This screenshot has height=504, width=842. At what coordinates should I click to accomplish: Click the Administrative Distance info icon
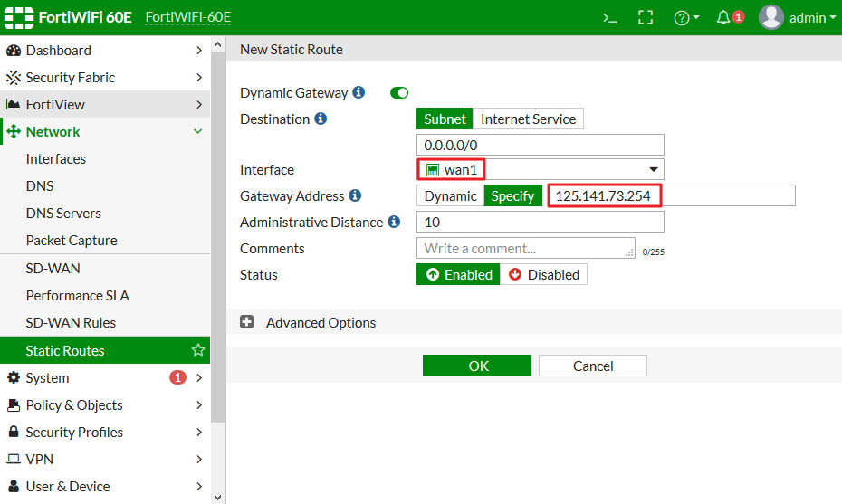(x=394, y=222)
